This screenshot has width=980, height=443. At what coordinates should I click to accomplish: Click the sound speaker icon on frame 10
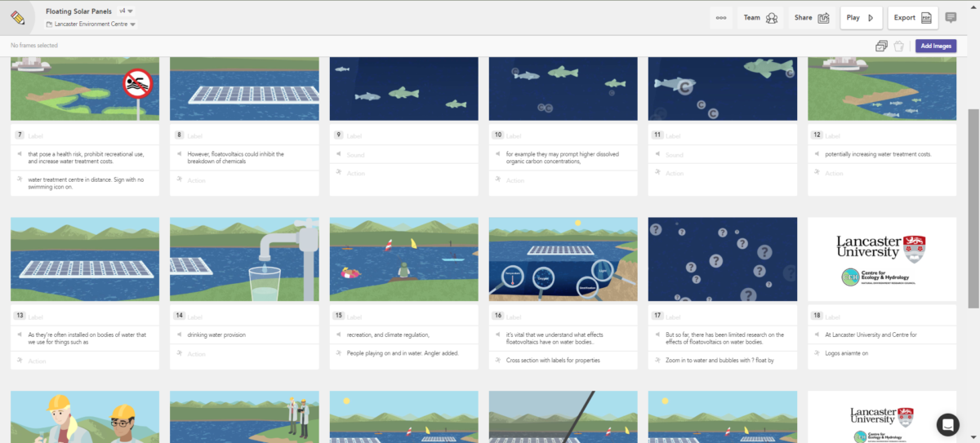[x=498, y=153]
